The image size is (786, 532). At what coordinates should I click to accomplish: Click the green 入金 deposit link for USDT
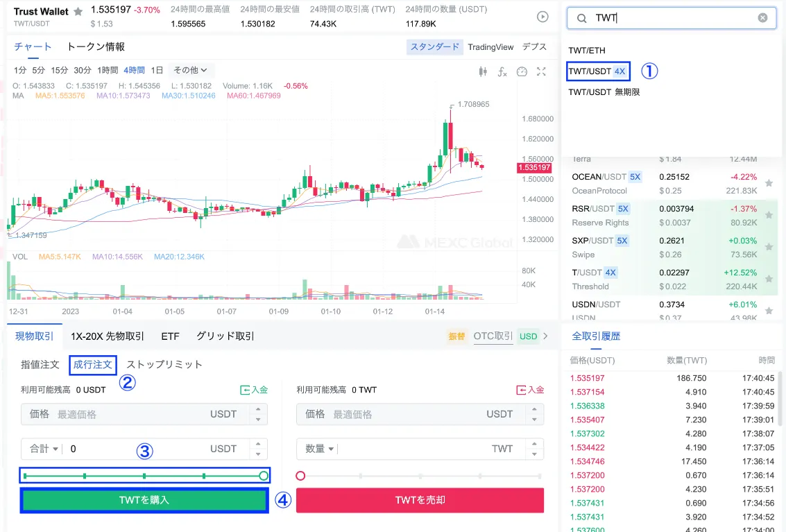[x=254, y=390]
